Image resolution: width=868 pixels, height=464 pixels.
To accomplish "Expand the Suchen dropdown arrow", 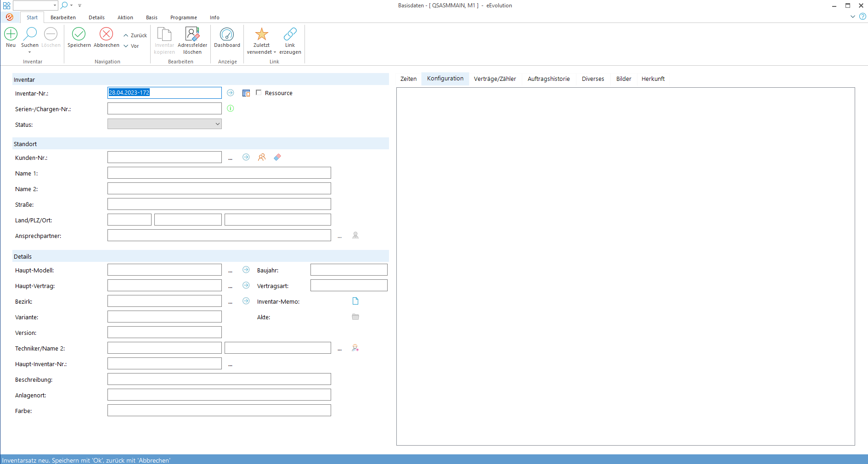I will coord(30,52).
